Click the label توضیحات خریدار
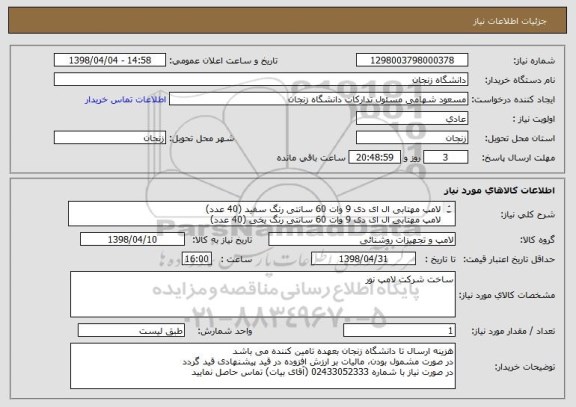This screenshot has width=576, height=407. pos(525,367)
